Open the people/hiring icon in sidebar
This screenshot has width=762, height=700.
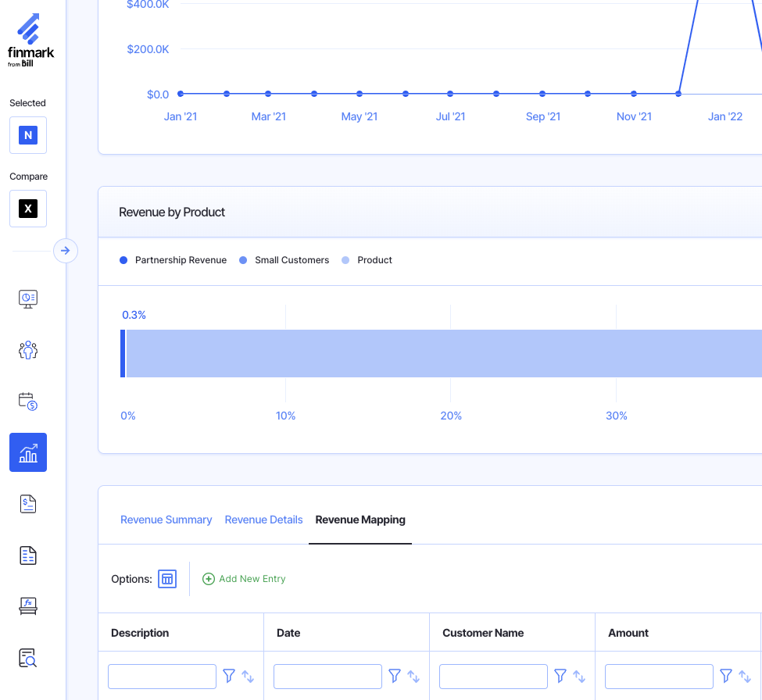tap(28, 350)
